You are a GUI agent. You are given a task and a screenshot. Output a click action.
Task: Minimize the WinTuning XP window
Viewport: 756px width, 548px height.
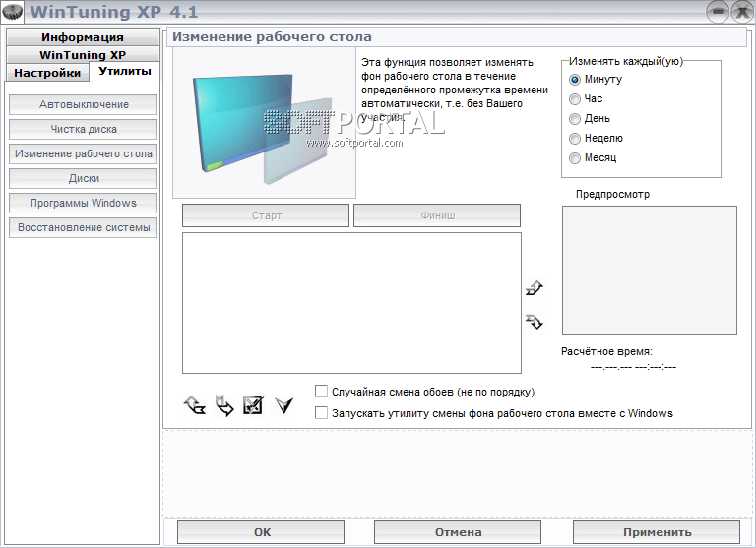(718, 12)
